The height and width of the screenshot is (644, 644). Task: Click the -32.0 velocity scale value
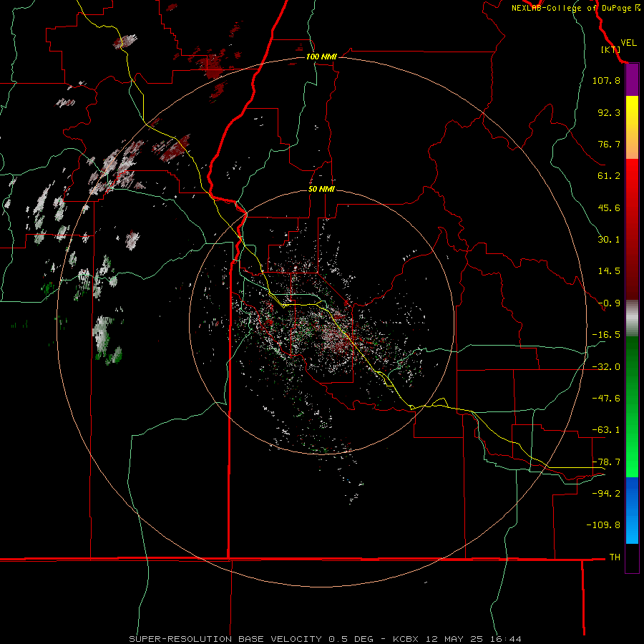pos(606,367)
